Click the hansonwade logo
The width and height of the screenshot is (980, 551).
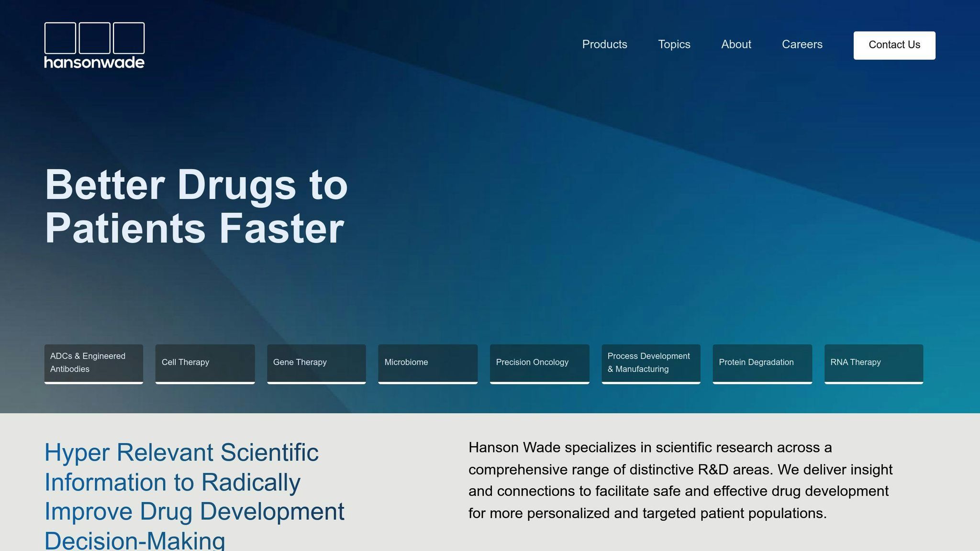94,45
